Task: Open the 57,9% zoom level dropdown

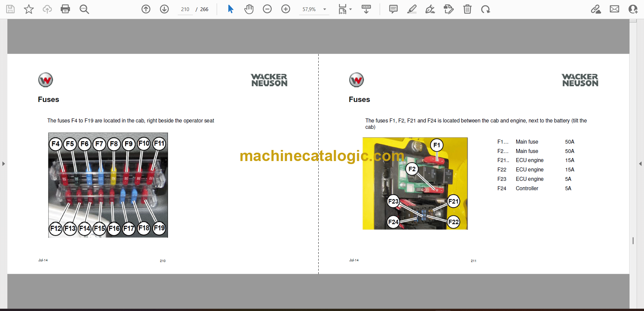Action: click(x=324, y=9)
